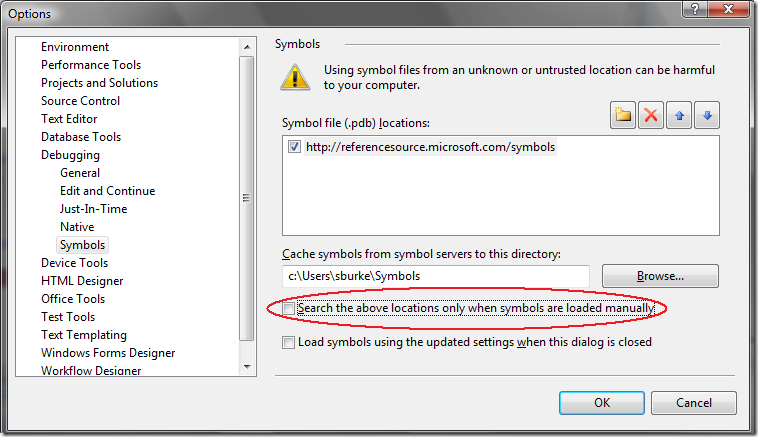Screen dimensions: 758x437
Task: Select Edit and Continue settings
Action: point(107,191)
